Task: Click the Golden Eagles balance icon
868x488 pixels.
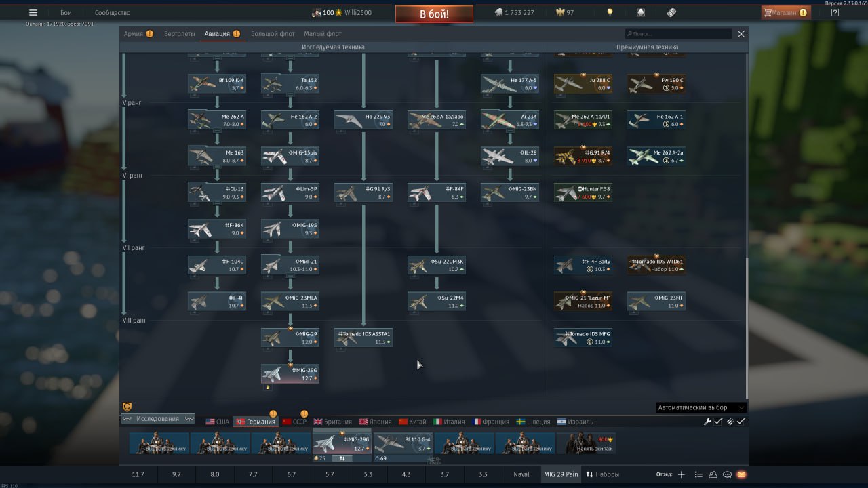Action: [x=560, y=12]
